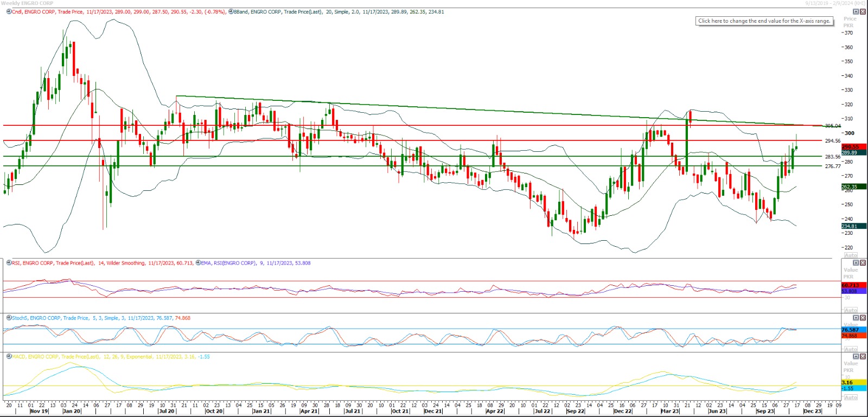Click the clock icon beside MACD label
The height and width of the screenshot is (417, 868).
click(x=9, y=357)
